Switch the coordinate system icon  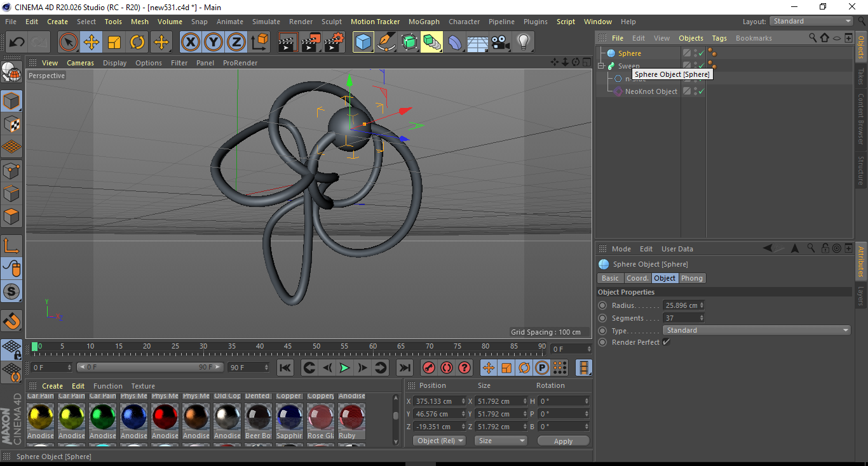259,43
